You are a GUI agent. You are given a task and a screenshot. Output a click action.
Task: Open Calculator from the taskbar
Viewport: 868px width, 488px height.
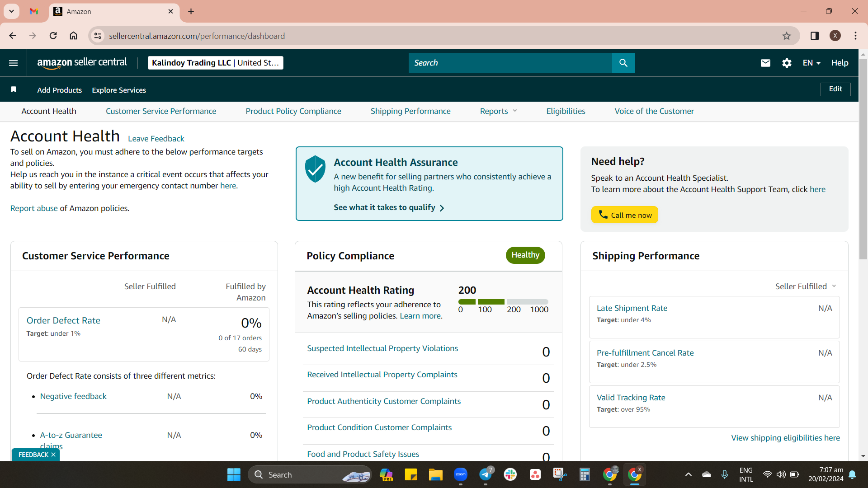[x=585, y=474]
